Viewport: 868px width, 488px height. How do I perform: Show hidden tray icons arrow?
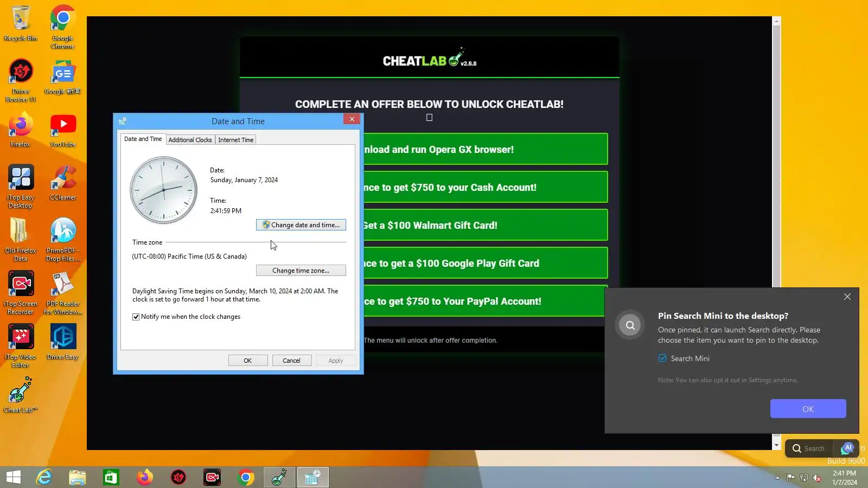click(777, 478)
